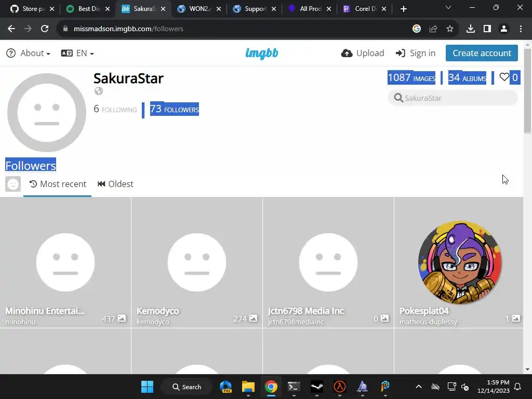
Task: Click the imgbb logo
Action: 262,54
